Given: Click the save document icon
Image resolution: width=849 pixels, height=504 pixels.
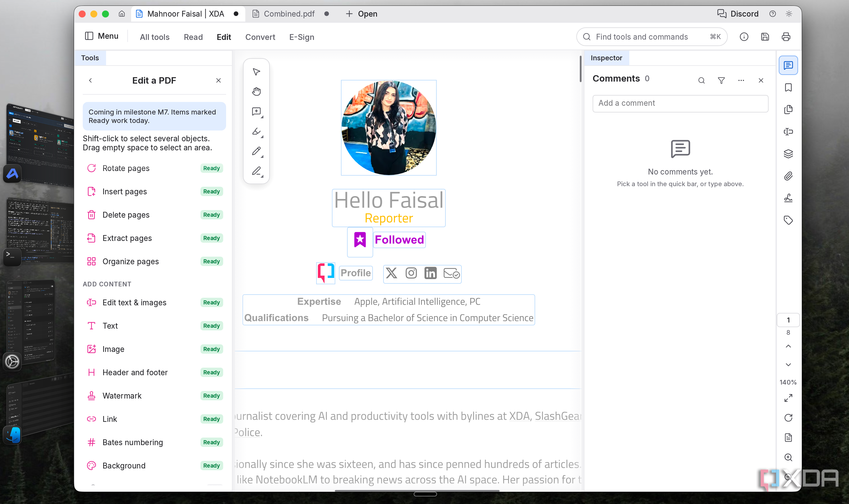Looking at the screenshot, I should point(765,37).
